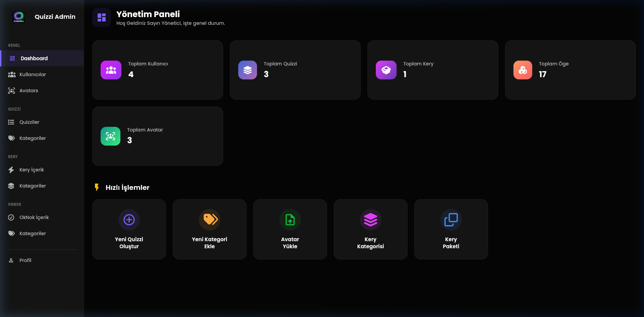644x317 pixels.
Task: Select the Kategoriler tag icon under Quizzi
Action: coord(11,138)
